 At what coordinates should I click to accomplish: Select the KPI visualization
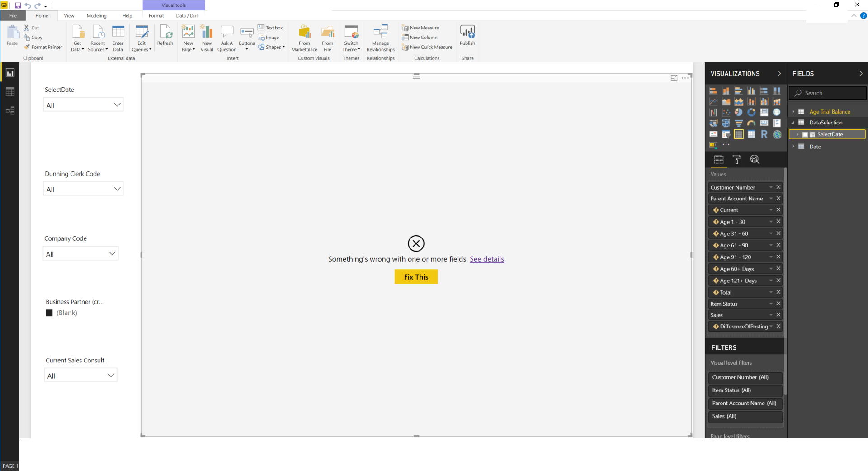713,134
